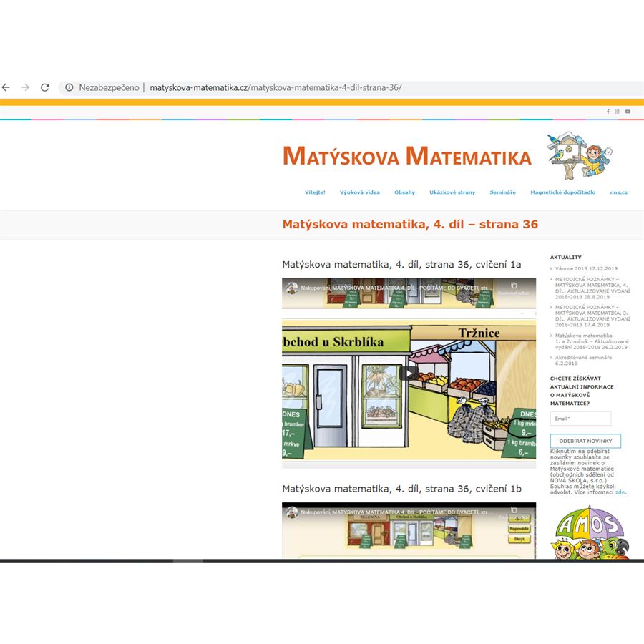Open the Instagram social icon
Image resolution: width=644 pixels, height=644 pixels.
618,112
